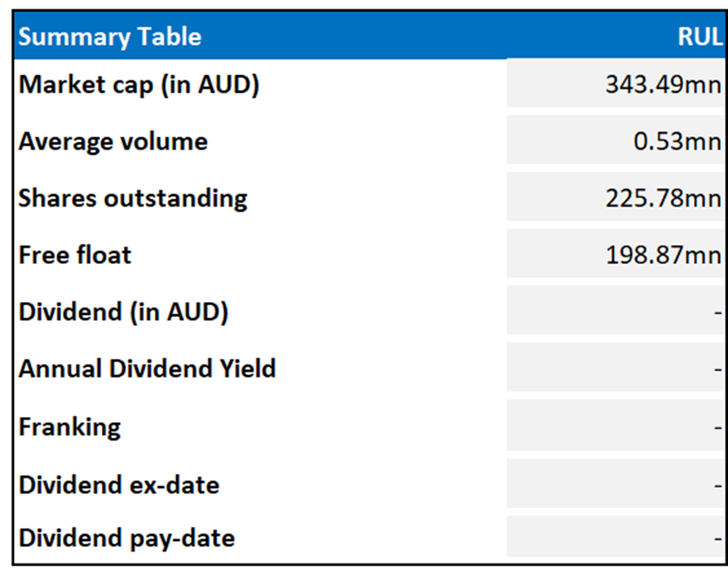Select the 198.87mn free float value

[663, 255]
